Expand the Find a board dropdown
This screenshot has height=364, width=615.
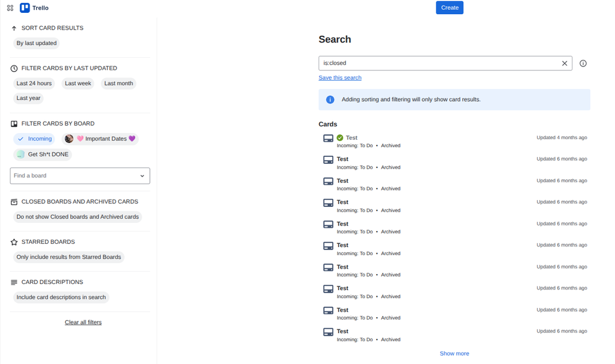[x=79, y=176]
